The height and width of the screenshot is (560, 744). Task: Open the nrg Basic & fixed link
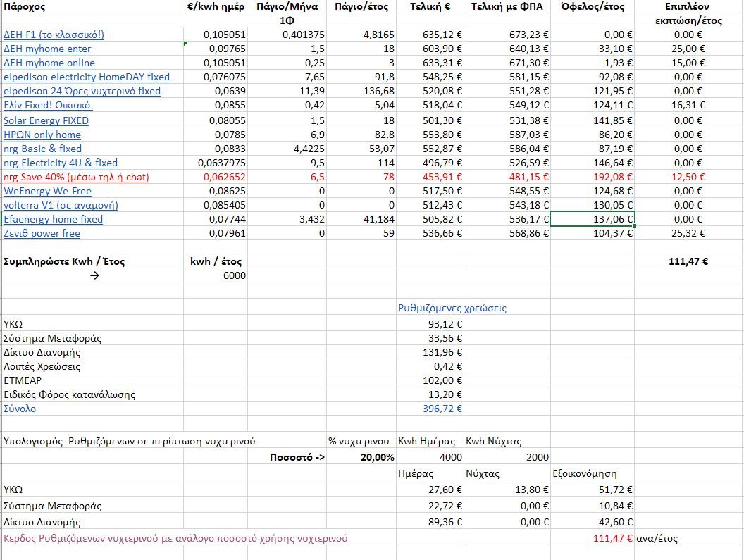[x=42, y=149]
